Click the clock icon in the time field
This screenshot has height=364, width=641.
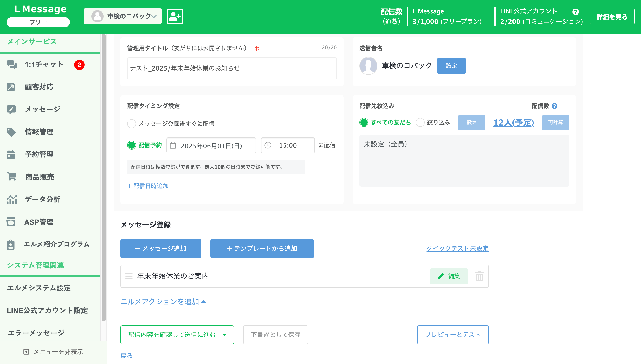268,145
